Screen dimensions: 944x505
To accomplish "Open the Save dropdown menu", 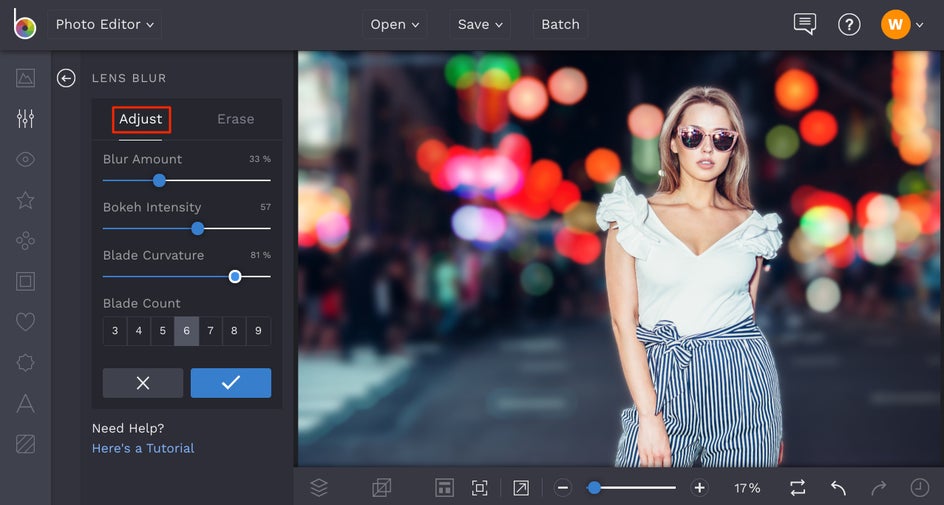I will click(x=480, y=24).
